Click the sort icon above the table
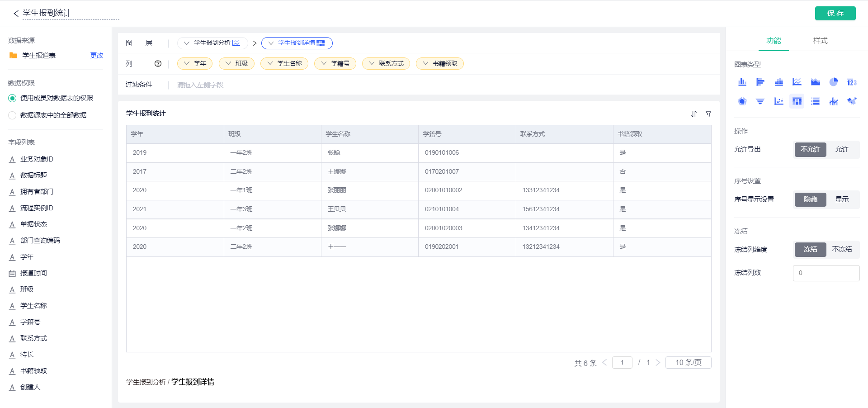 [694, 114]
